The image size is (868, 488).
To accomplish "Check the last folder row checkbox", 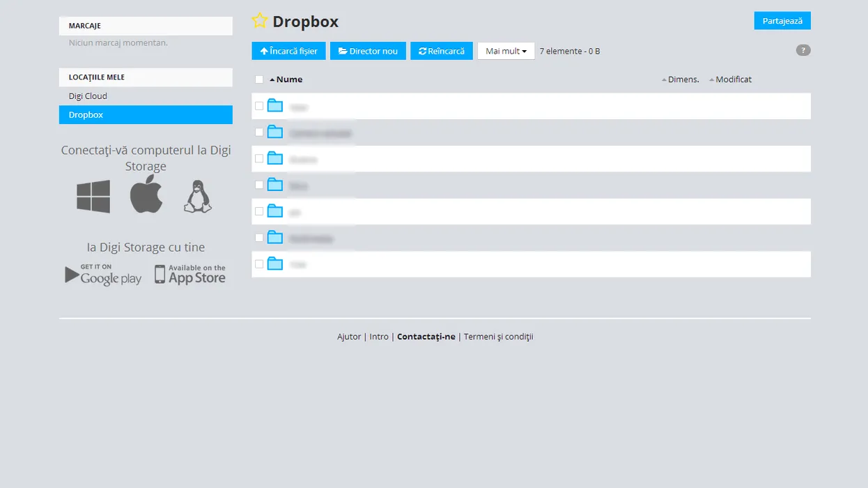I will tap(259, 264).
